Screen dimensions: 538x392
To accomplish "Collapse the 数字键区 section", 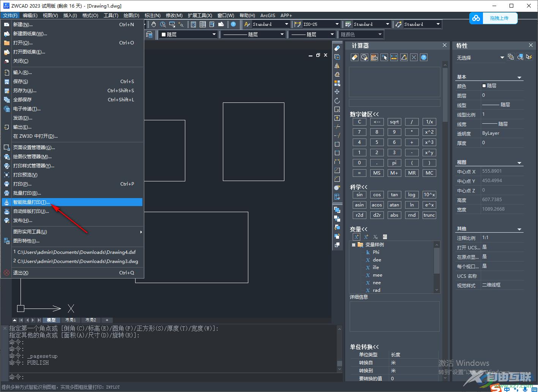I will (x=364, y=114).
